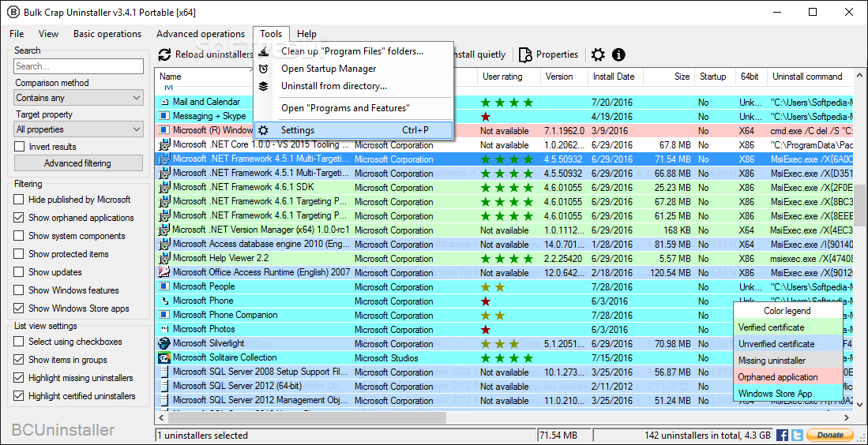
Task: Sort by the Install Date column header
Action: click(x=615, y=77)
